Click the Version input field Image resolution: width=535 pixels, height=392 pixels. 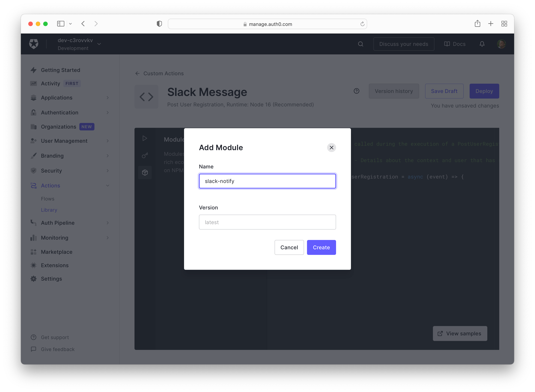(x=267, y=222)
